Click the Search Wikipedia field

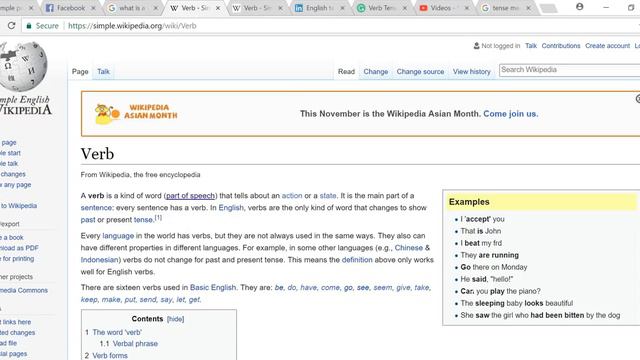[569, 70]
